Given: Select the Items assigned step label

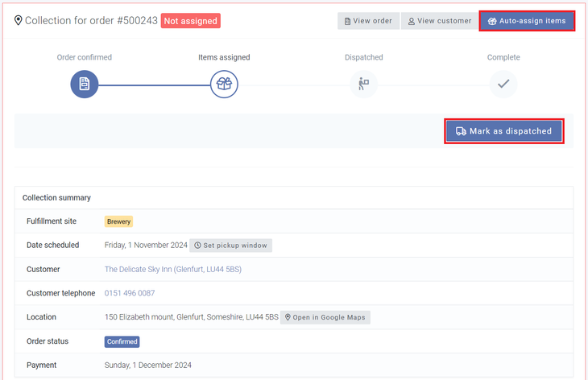Looking at the screenshot, I should tap(224, 58).
